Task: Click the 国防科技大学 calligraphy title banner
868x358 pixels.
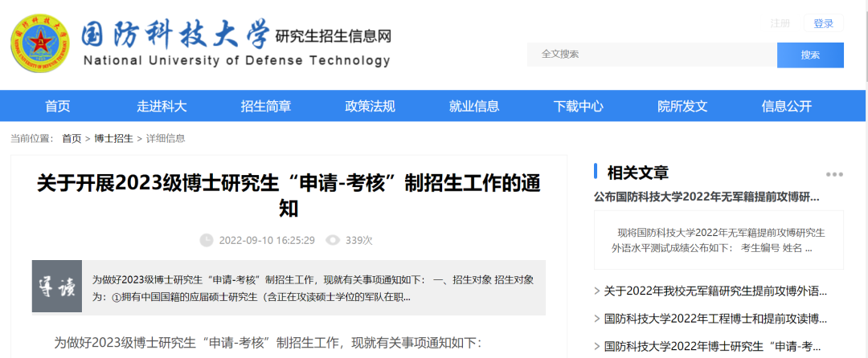Action: click(x=175, y=35)
